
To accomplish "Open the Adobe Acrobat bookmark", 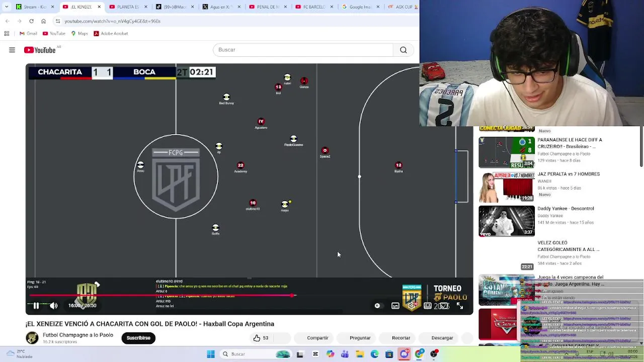I will click(111, 34).
